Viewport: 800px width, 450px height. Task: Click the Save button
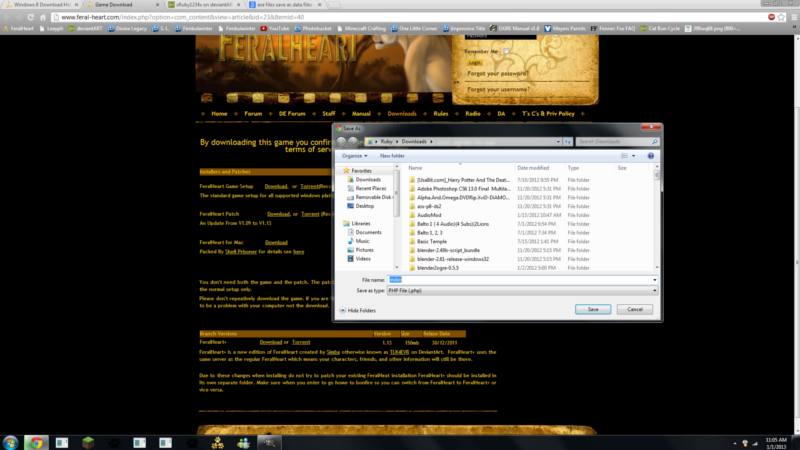[x=593, y=309]
